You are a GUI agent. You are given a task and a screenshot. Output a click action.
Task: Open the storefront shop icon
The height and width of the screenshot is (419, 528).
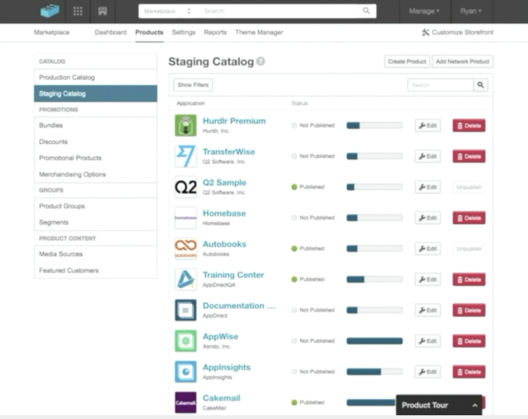[x=103, y=11]
